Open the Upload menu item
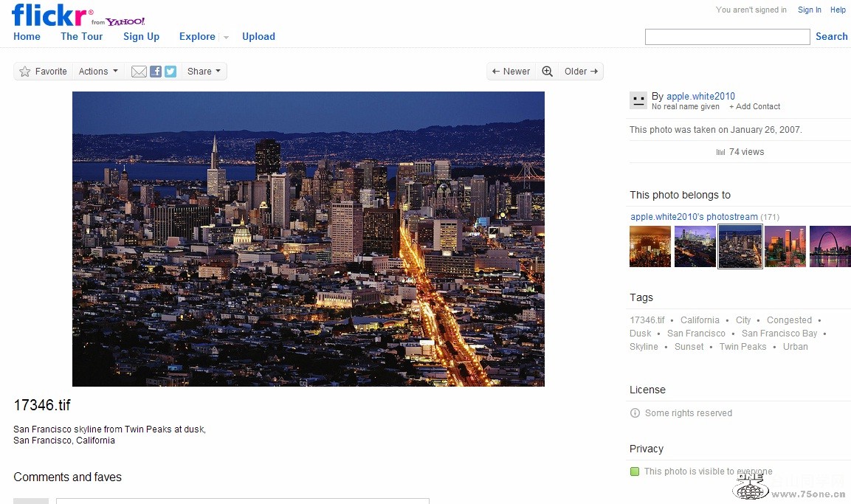Viewport: 851px width, 504px height. pos(258,36)
